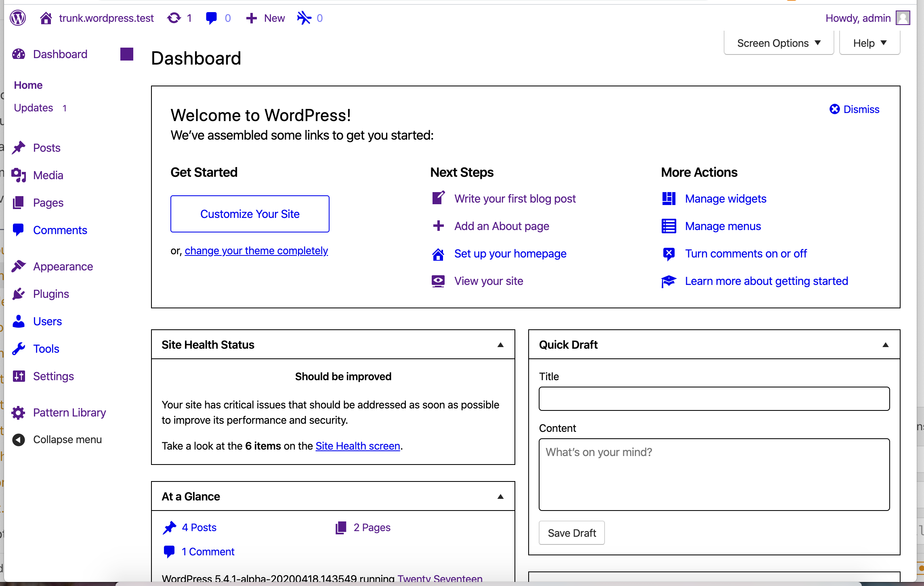Screen dimensions: 924x586
Task: Open the Site Health screen link
Action: pyautogui.click(x=358, y=446)
